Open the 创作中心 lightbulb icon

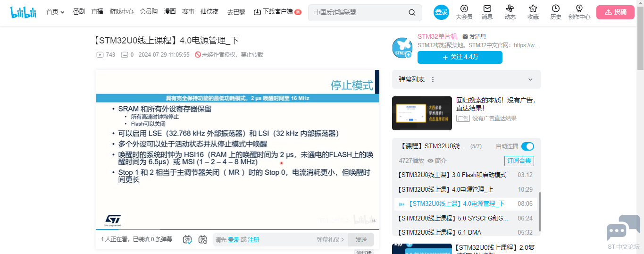tap(579, 8)
